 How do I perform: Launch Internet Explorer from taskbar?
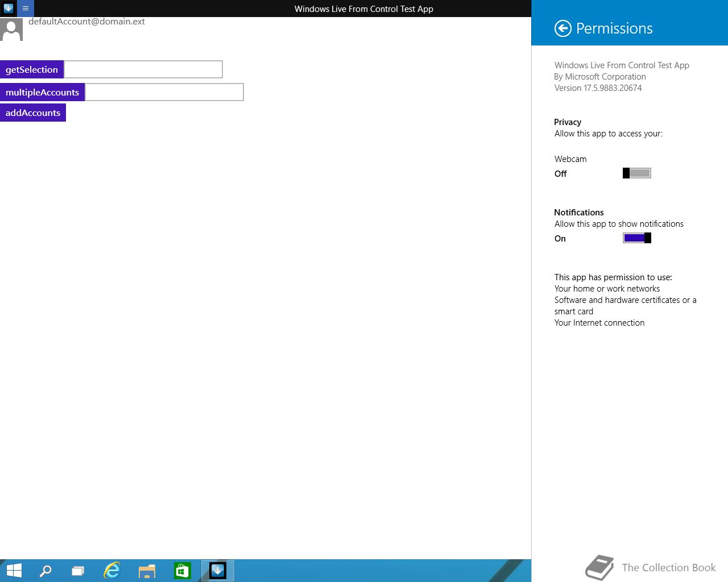coord(112,570)
